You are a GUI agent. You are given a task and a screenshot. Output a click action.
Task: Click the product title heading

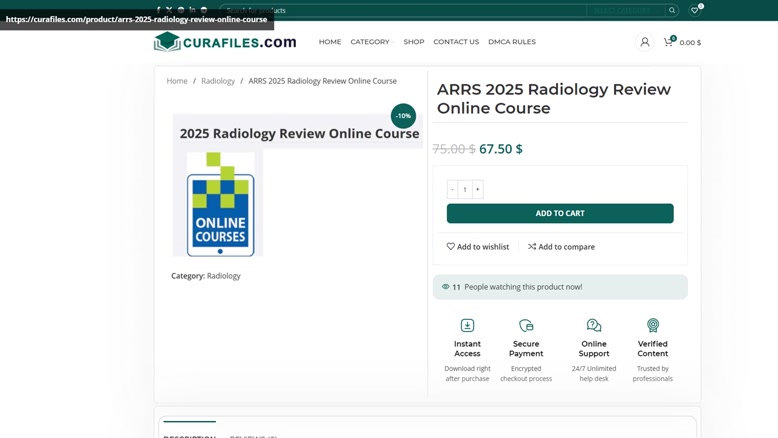coord(554,99)
